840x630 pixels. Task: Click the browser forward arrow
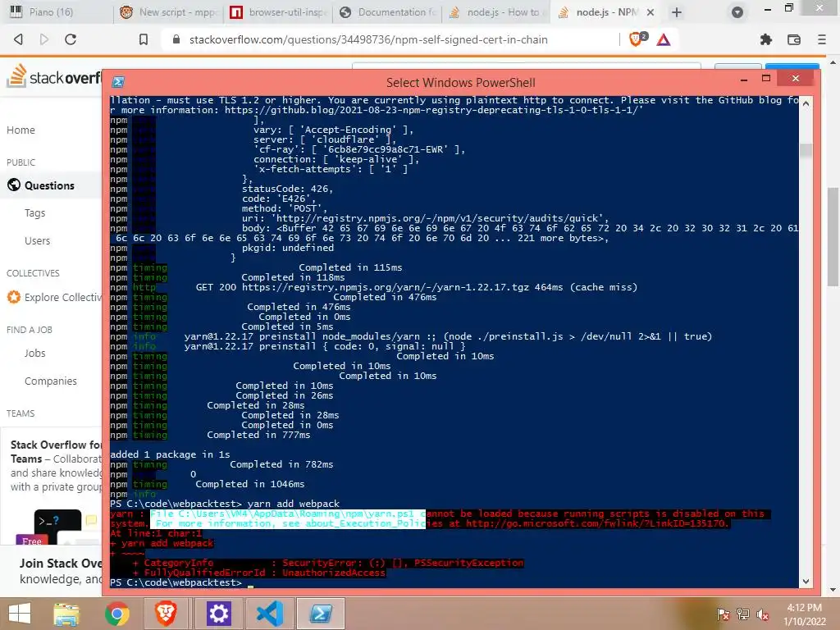pos(44,39)
